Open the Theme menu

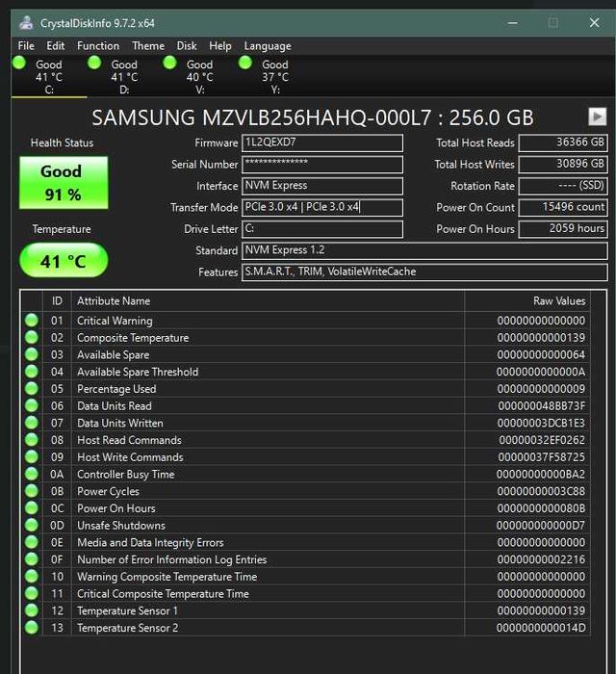tap(148, 45)
